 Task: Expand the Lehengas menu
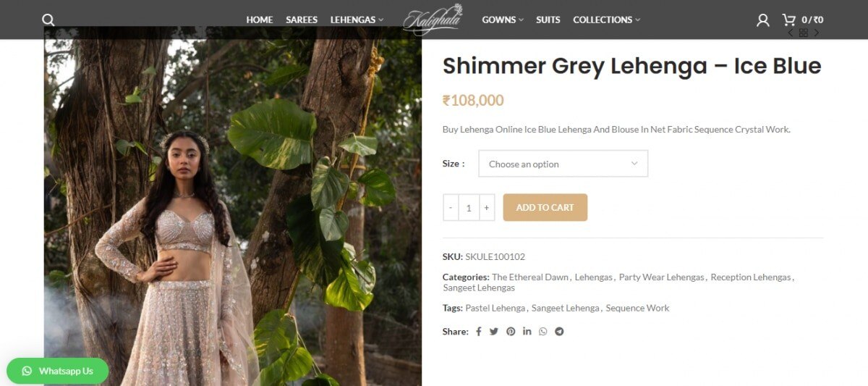pyautogui.click(x=357, y=20)
